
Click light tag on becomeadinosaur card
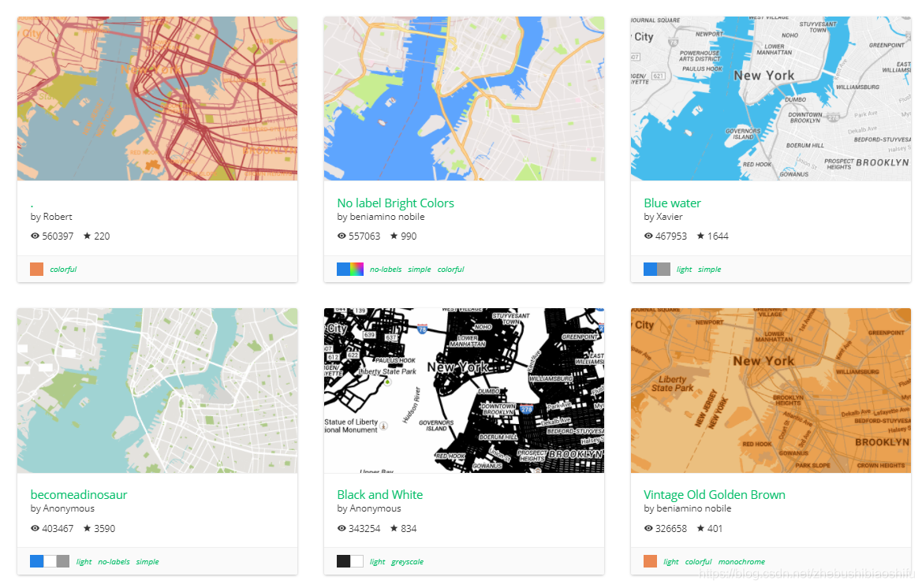84,561
